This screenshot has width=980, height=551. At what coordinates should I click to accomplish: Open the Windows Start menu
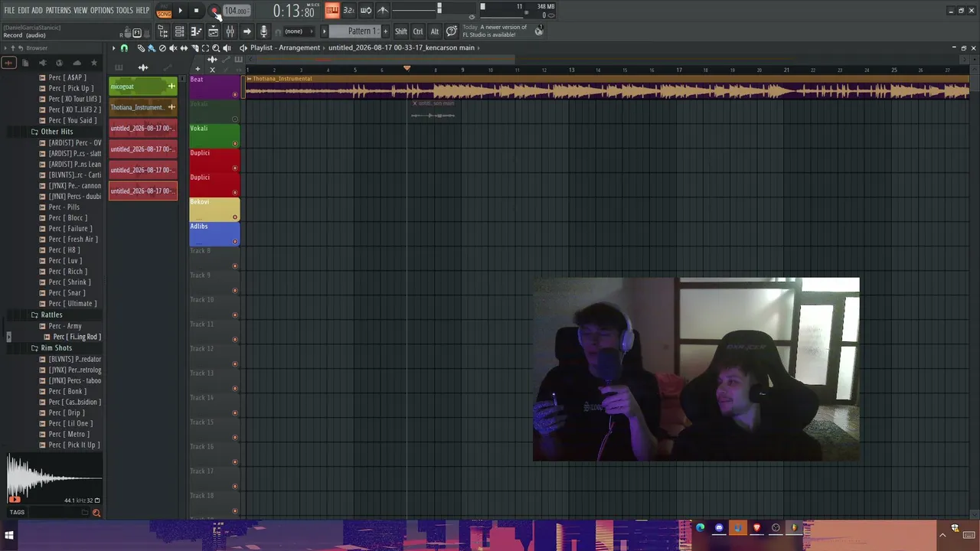(9, 535)
